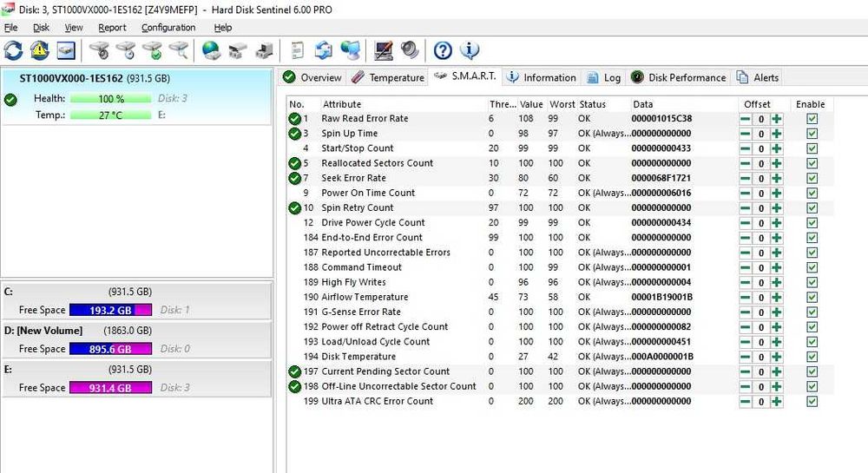Viewport: 868px width, 473px height.
Task: Click the E: drive 931.4 GB free space bar
Action: (x=111, y=388)
